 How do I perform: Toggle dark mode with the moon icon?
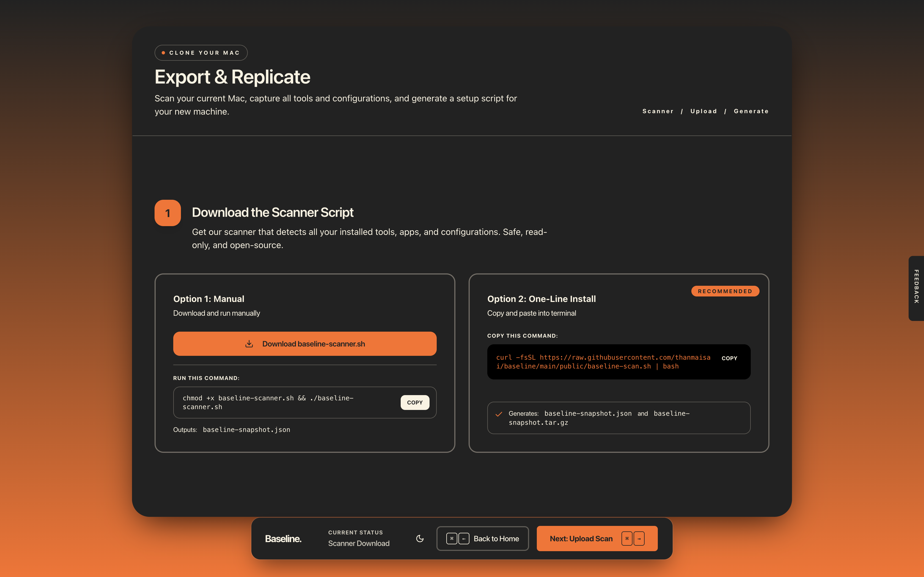(420, 539)
